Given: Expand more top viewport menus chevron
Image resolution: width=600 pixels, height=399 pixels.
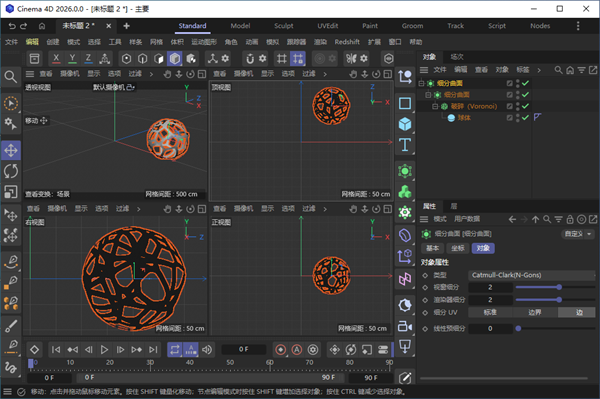Looking at the screenshot, I should [325, 74].
